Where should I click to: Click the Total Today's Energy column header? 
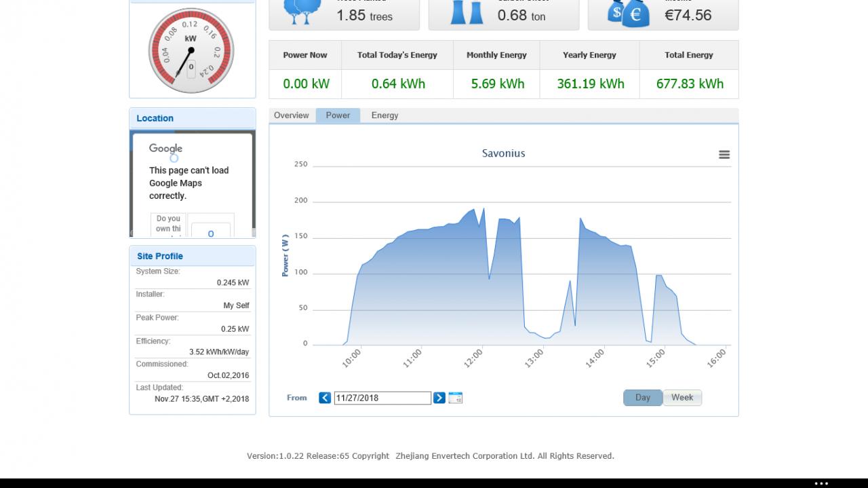(397, 55)
